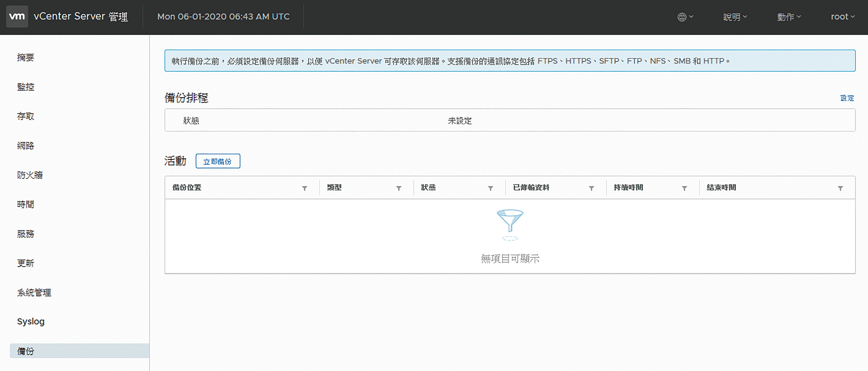Open the 說明 help dropdown

coord(735,17)
